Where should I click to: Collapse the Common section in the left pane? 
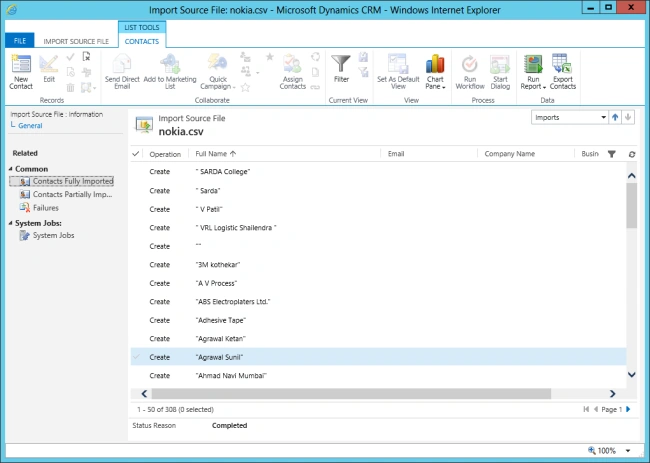pos(11,169)
